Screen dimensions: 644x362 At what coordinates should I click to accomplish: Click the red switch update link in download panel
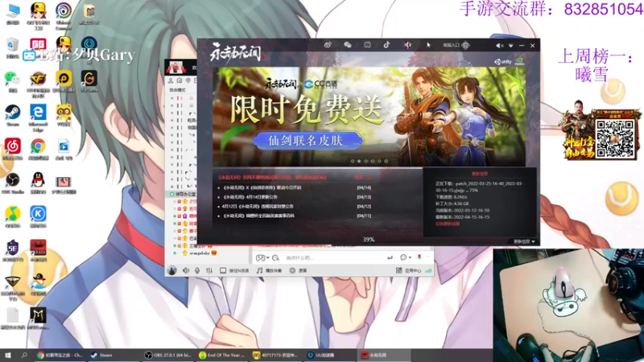448,224
